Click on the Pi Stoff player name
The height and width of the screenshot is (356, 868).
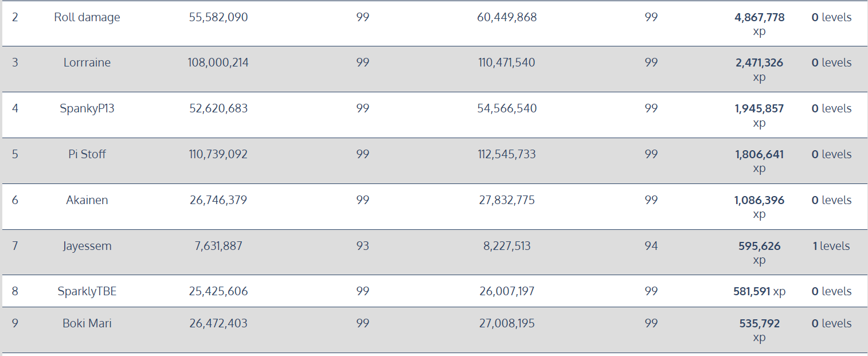click(x=87, y=154)
